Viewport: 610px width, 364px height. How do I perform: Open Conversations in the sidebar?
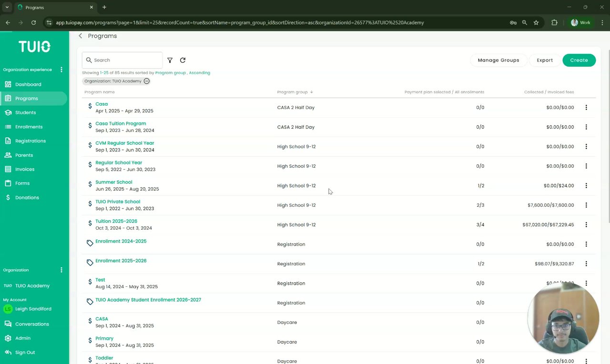(x=32, y=324)
